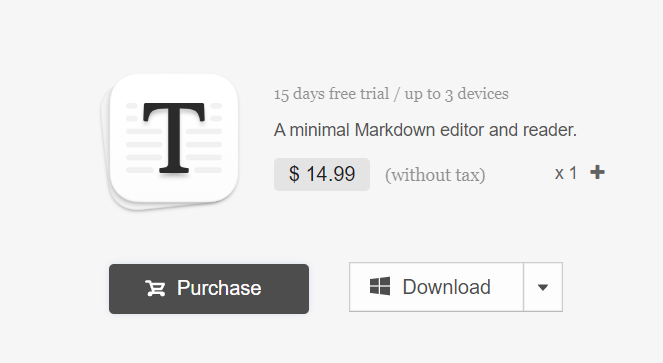The image size is (663, 363).
Task: Add one more license using plus sign
Action: point(597,172)
